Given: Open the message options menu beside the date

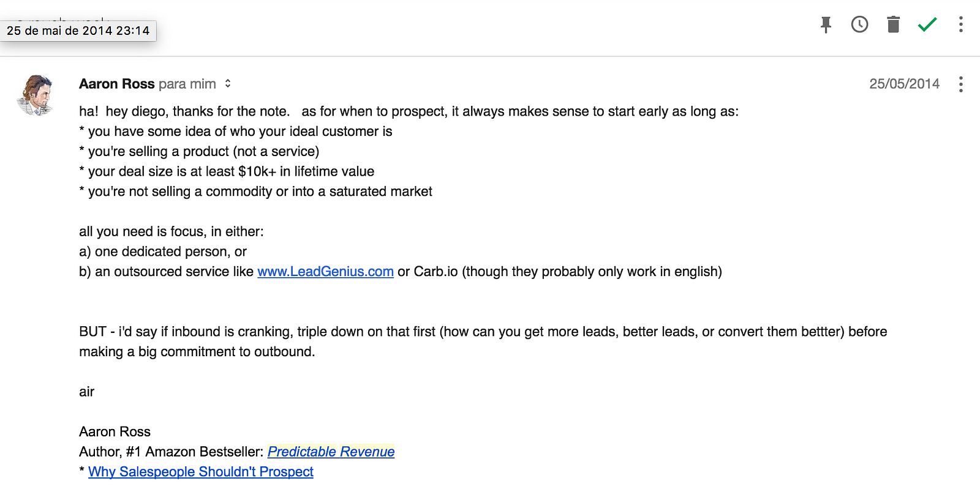Looking at the screenshot, I should [x=960, y=84].
